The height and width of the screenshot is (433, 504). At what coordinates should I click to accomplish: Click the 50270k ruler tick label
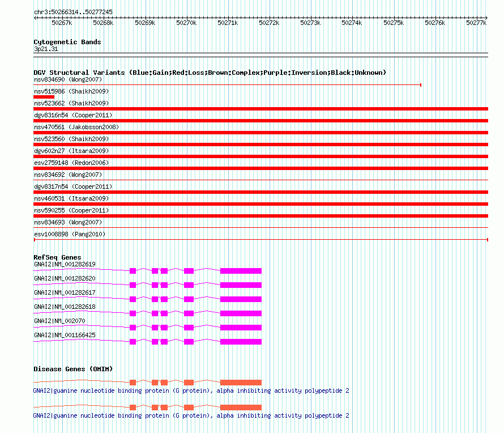click(186, 23)
